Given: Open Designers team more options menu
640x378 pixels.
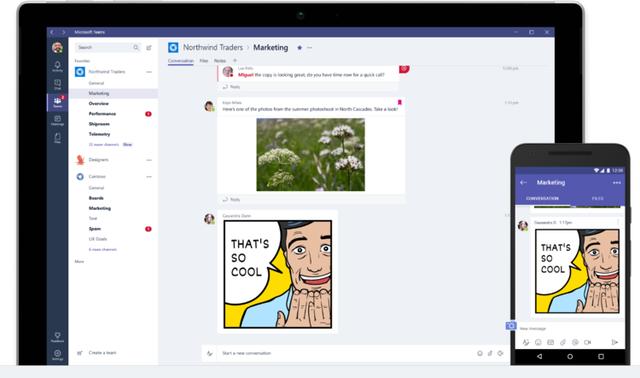Looking at the screenshot, I should [x=149, y=160].
